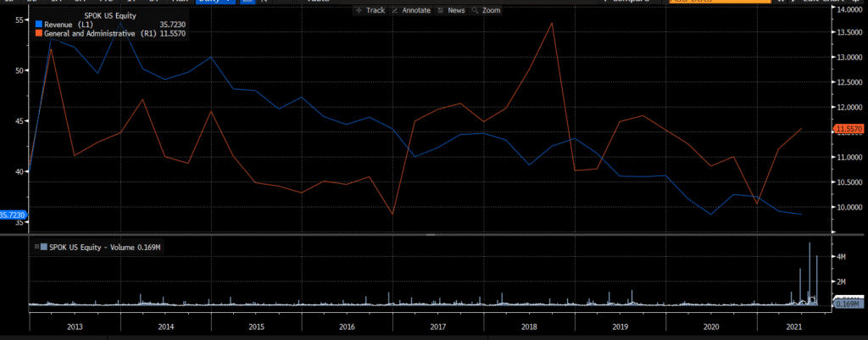
Task: Click the blue Revenue legend swatch
Action: coord(38,25)
